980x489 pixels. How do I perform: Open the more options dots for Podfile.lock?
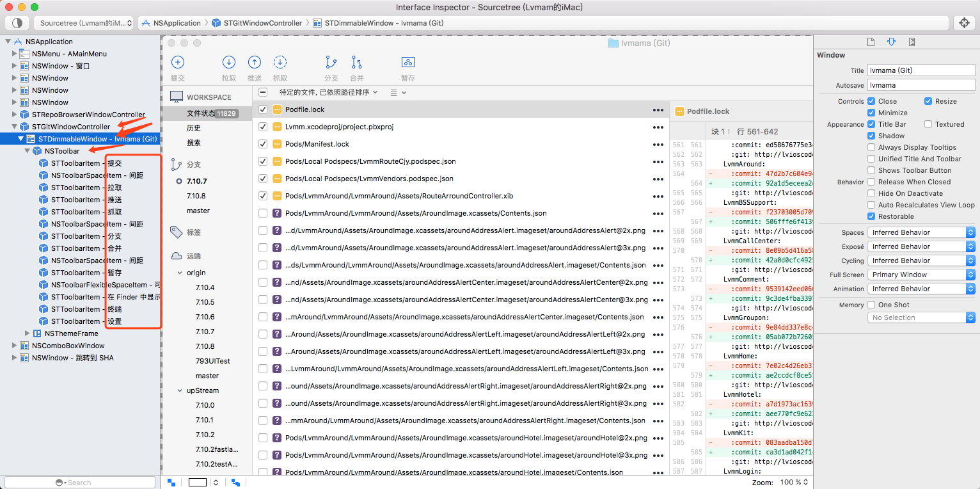pos(658,110)
